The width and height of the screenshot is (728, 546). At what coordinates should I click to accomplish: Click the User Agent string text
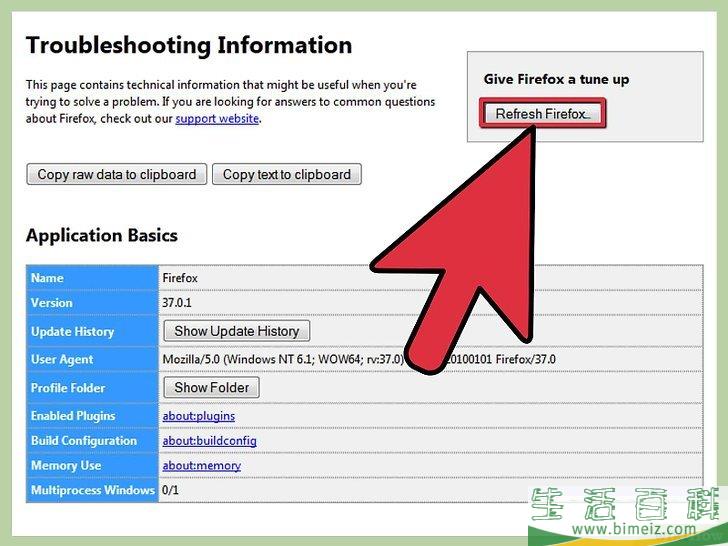click(x=359, y=359)
